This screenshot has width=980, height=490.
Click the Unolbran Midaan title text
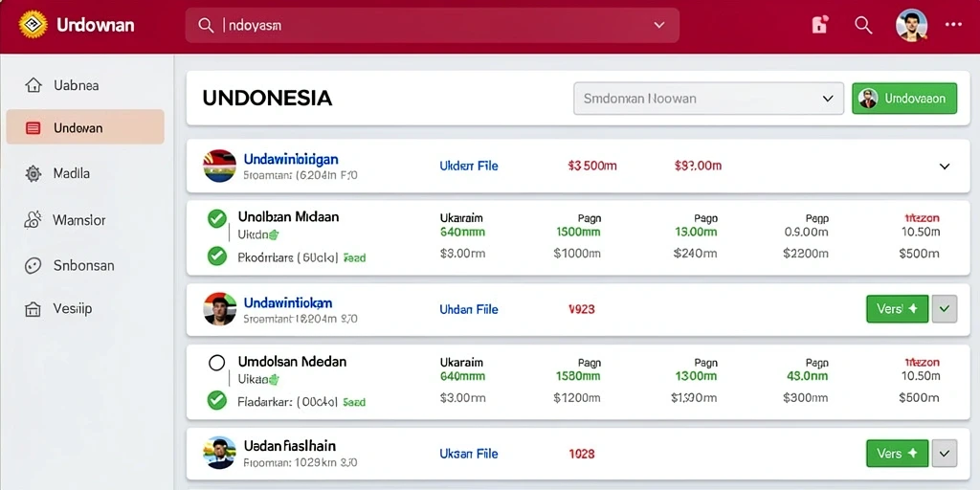click(288, 217)
